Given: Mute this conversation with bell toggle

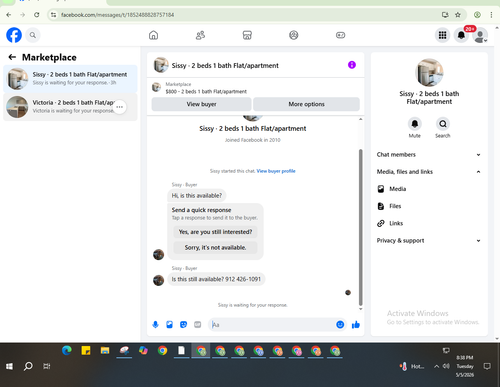Looking at the screenshot, I should pyautogui.click(x=415, y=124).
